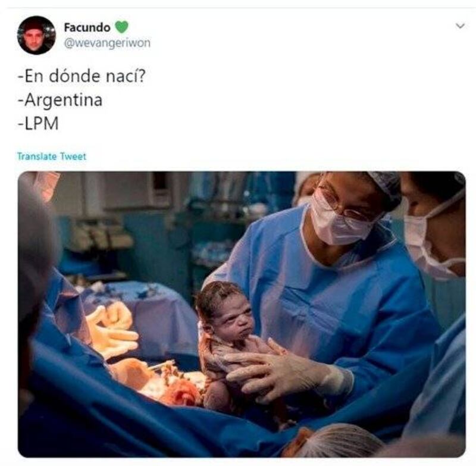This screenshot has height=466, width=476.
Task: Click the "-Argentina" tweet line
Action: click(x=60, y=100)
